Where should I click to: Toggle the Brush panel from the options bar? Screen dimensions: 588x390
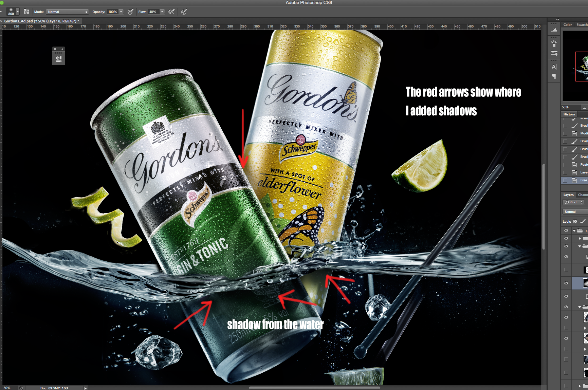26,12
